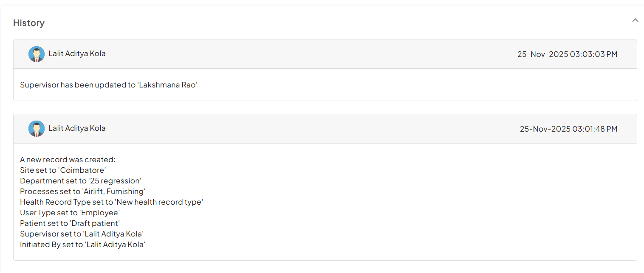Click 'A new record was created' line
Image resolution: width=644 pixels, height=273 pixels.
[x=68, y=160]
